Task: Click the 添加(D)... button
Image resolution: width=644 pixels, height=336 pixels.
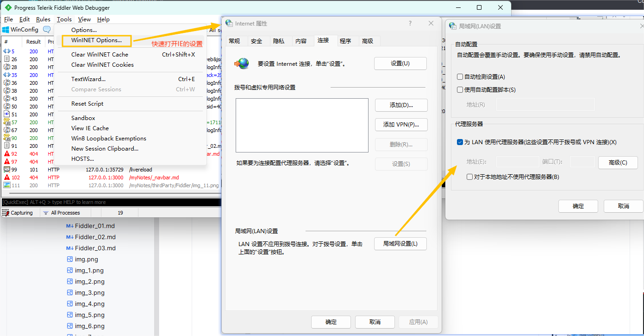Action: click(x=401, y=105)
